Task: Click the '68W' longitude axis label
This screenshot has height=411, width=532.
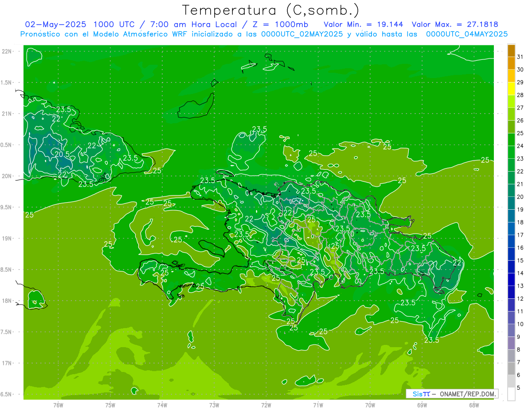Action: [x=473, y=405]
